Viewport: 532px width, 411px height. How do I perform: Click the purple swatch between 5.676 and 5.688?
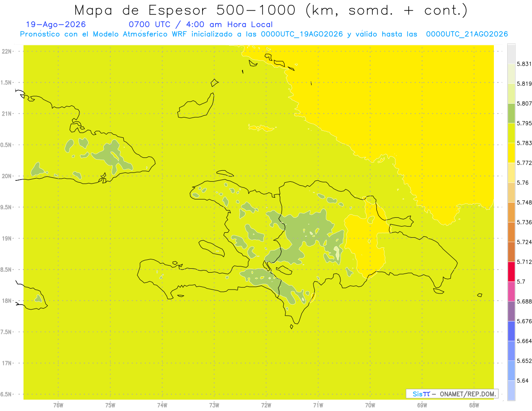(511, 311)
